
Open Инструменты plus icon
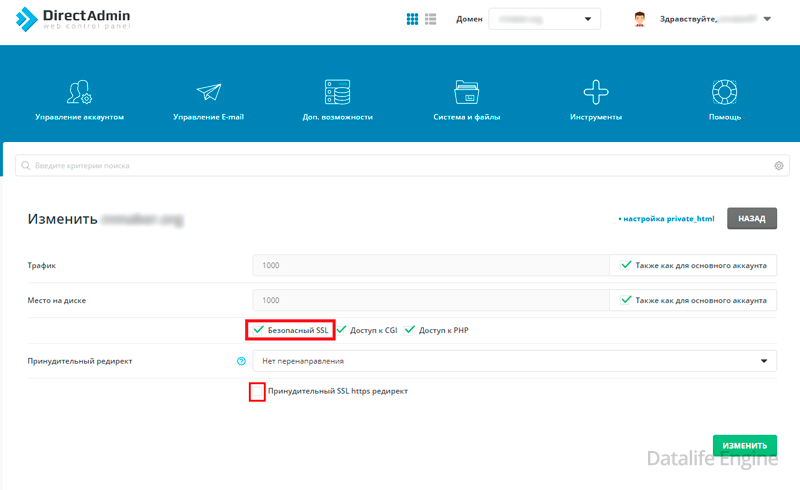(596, 93)
